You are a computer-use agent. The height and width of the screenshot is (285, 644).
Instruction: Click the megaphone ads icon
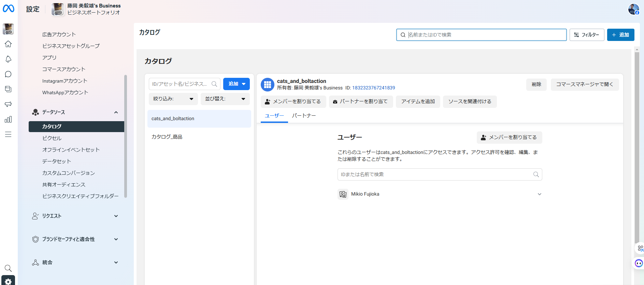(8, 104)
